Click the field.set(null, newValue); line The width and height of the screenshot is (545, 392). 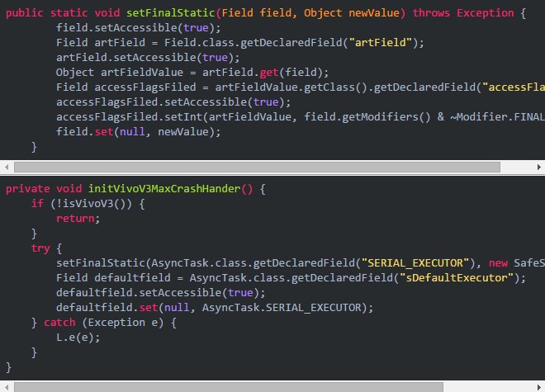pyautogui.click(x=139, y=132)
